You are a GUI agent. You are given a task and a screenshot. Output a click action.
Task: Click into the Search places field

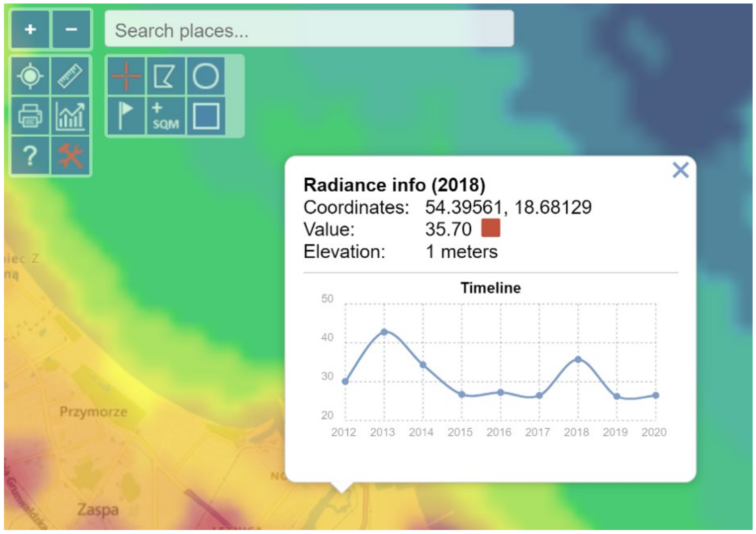[309, 29]
